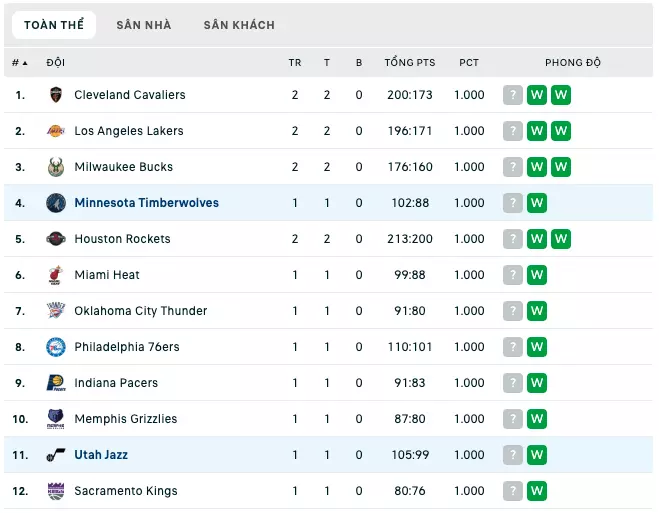
Task: Click the 213:200 points total for Rockets
Action: click(x=410, y=239)
